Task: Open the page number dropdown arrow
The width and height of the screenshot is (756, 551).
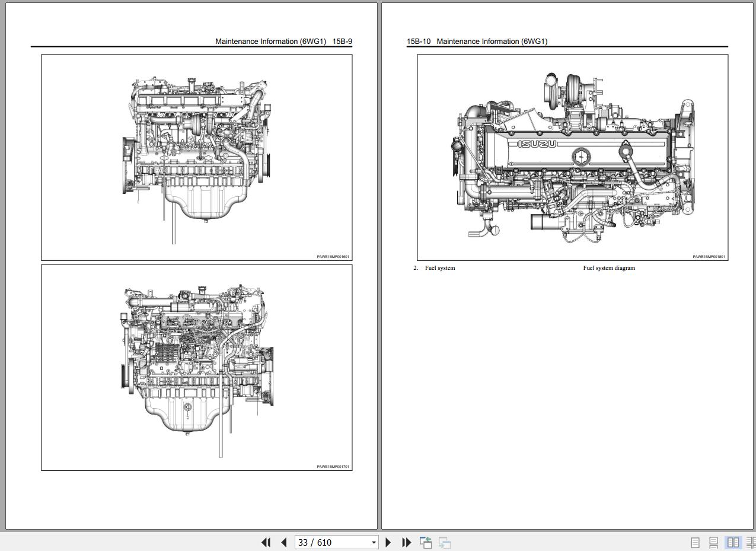Action: [x=374, y=542]
